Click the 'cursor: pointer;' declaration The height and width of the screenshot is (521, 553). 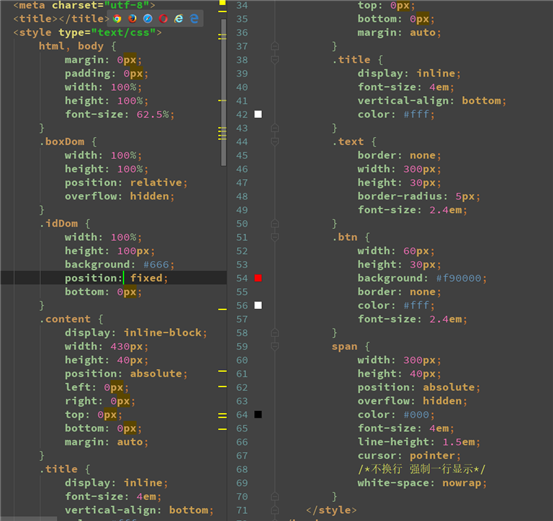coord(409,455)
